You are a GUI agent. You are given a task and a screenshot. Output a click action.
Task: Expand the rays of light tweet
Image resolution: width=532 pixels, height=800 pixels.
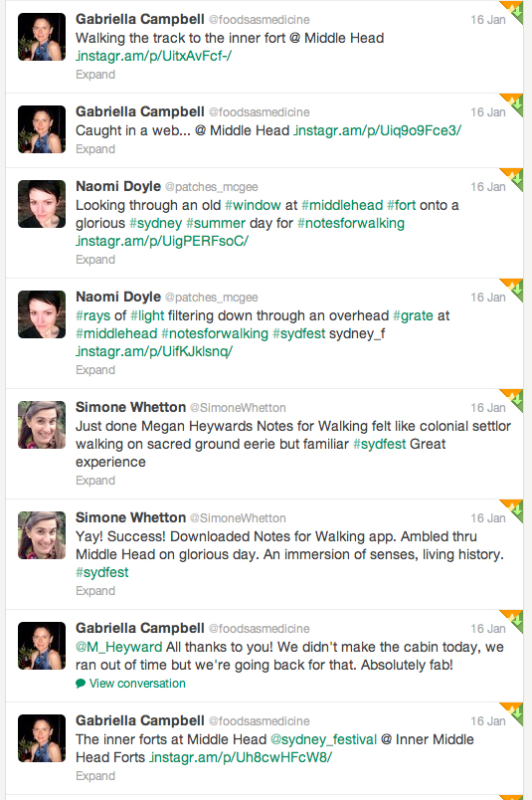tap(95, 370)
